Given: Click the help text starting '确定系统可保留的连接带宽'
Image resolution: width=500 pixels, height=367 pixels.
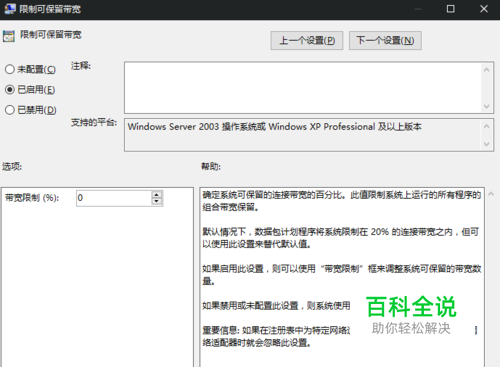Looking at the screenshot, I should [x=342, y=201].
